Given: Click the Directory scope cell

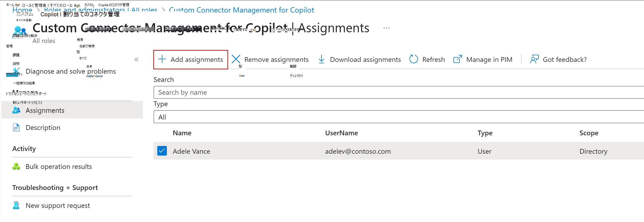Looking at the screenshot, I should tap(593, 151).
